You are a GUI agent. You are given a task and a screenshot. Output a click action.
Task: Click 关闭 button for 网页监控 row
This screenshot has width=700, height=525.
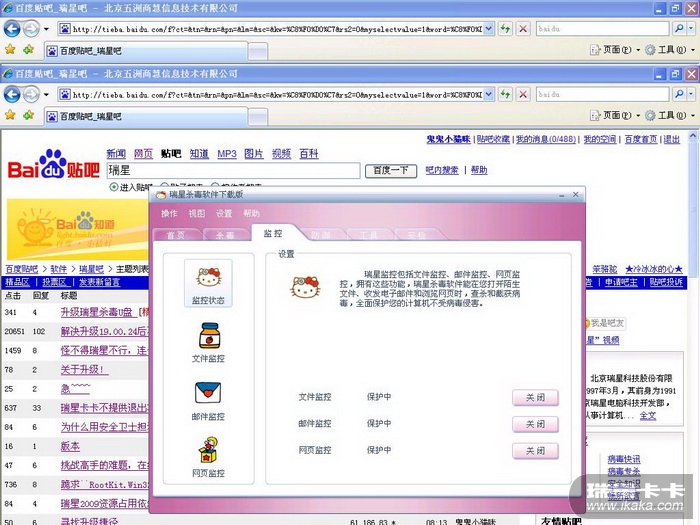(535, 451)
